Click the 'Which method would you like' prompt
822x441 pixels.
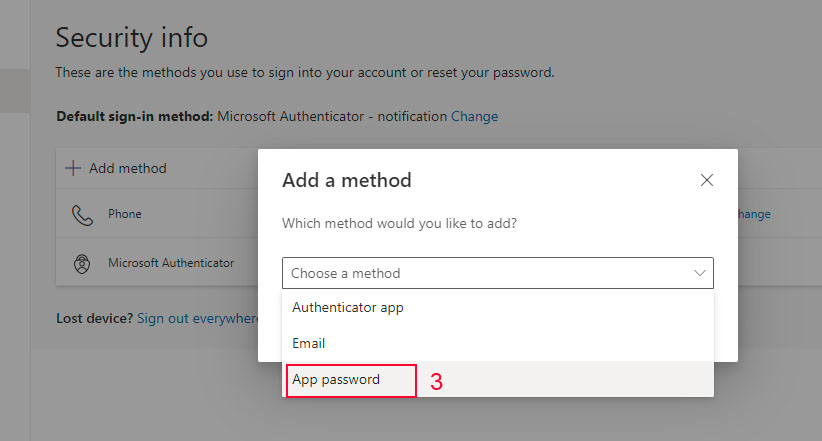click(x=399, y=223)
